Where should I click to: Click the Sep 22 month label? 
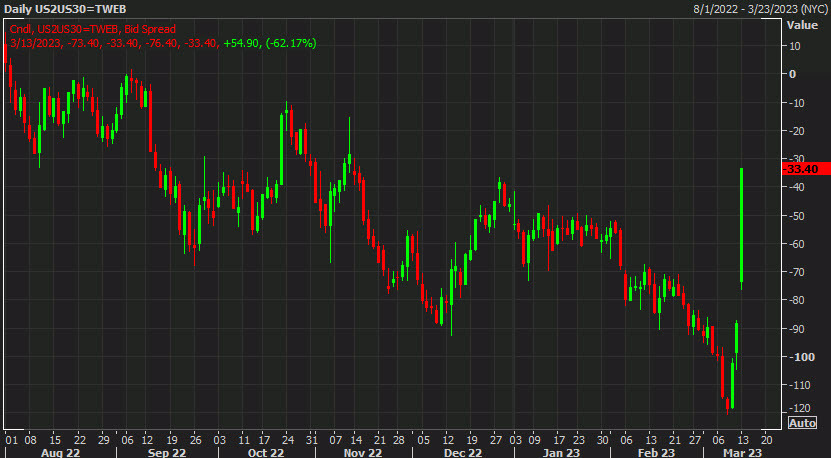[166, 451]
